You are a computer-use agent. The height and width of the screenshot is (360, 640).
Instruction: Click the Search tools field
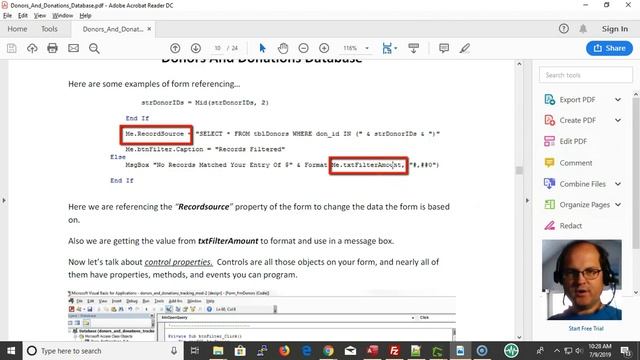pyautogui.click(x=586, y=75)
